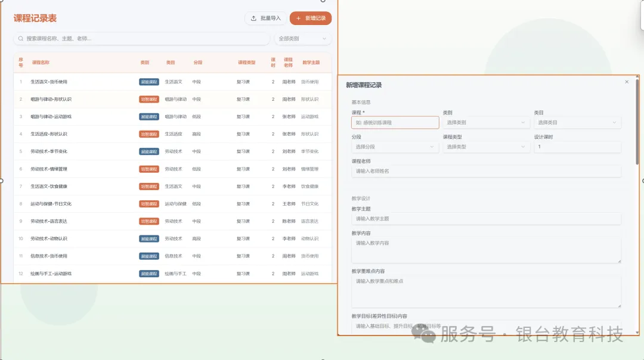Screen dimensions: 644x360
Task: Click the 批量导入 upload button
Action: pos(266,18)
